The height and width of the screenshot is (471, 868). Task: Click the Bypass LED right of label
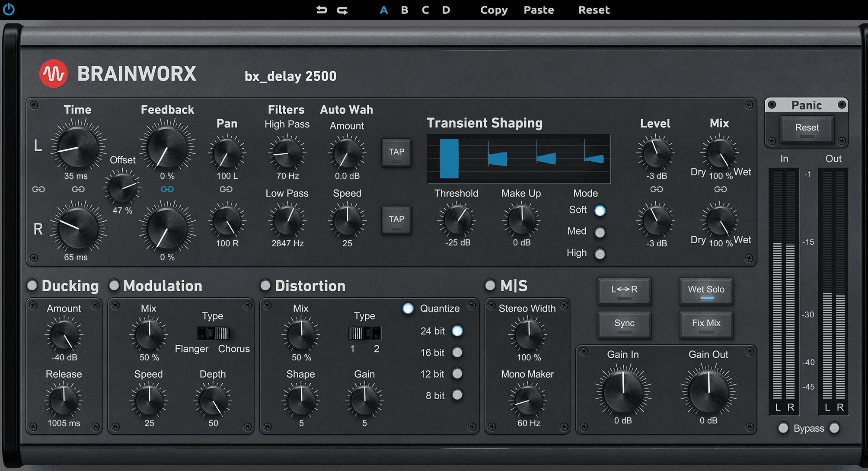tap(834, 428)
